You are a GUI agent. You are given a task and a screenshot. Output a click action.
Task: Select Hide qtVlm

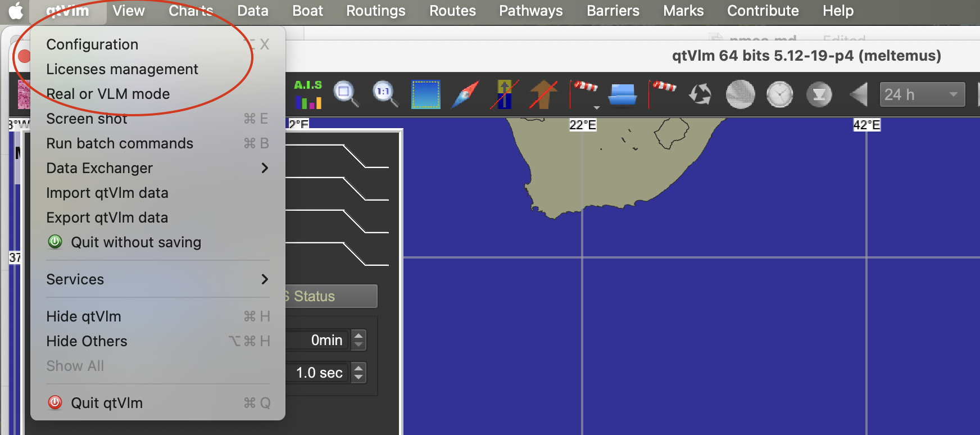point(158,316)
